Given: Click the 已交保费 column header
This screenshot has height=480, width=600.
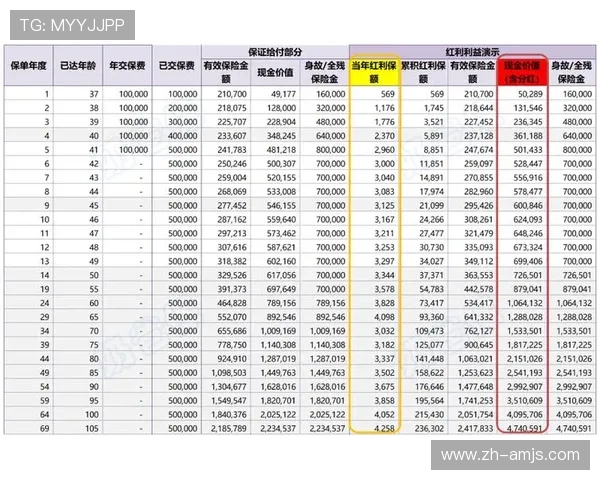Looking at the screenshot, I should click(177, 65).
